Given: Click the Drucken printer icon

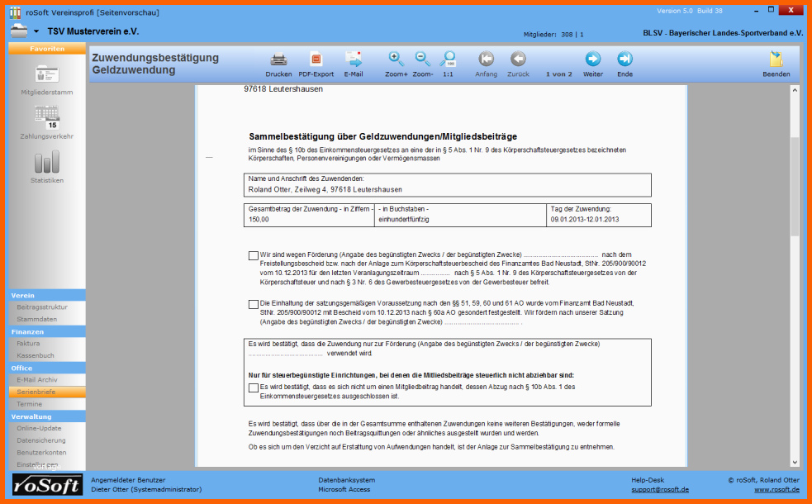Looking at the screenshot, I should pyautogui.click(x=278, y=59).
